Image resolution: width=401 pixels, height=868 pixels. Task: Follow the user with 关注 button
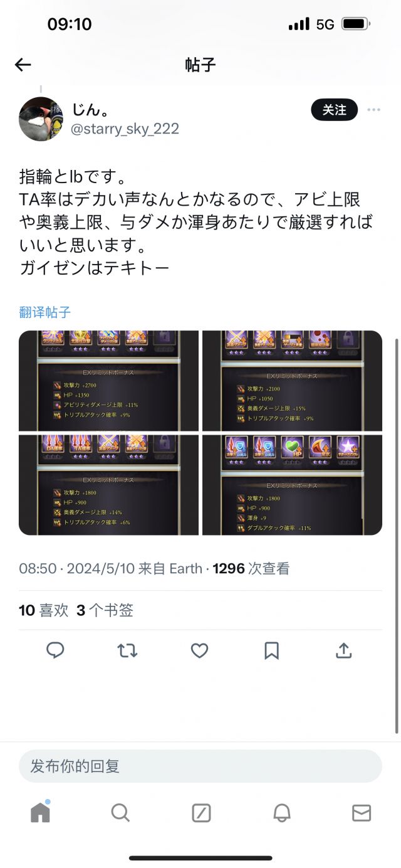click(334, 110)
